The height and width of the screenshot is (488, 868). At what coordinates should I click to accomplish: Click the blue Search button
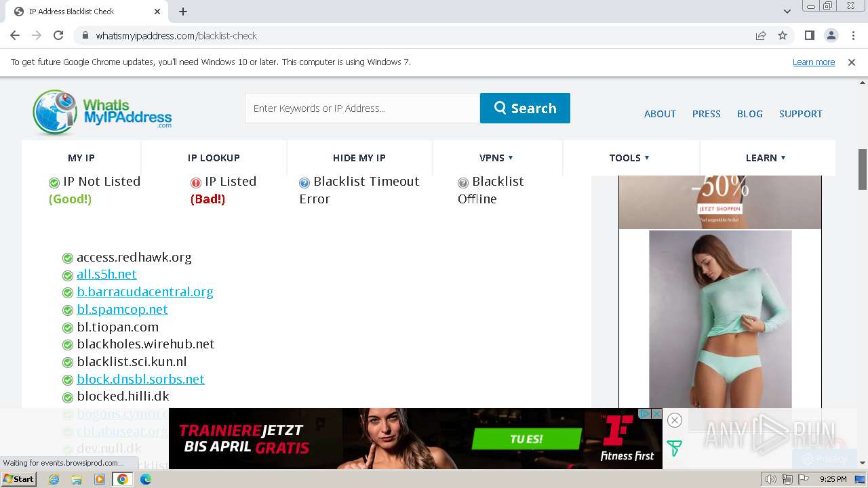click(525, 108)
